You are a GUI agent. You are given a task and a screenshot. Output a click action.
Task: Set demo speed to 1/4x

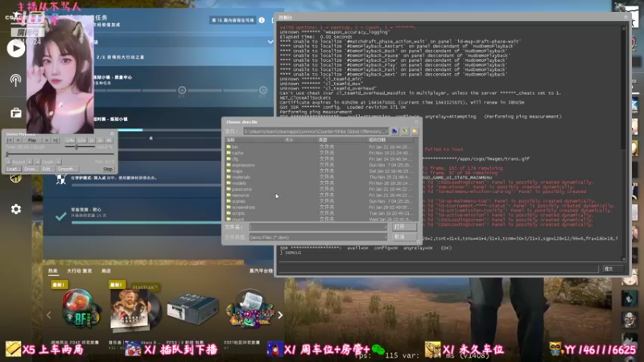70,140
